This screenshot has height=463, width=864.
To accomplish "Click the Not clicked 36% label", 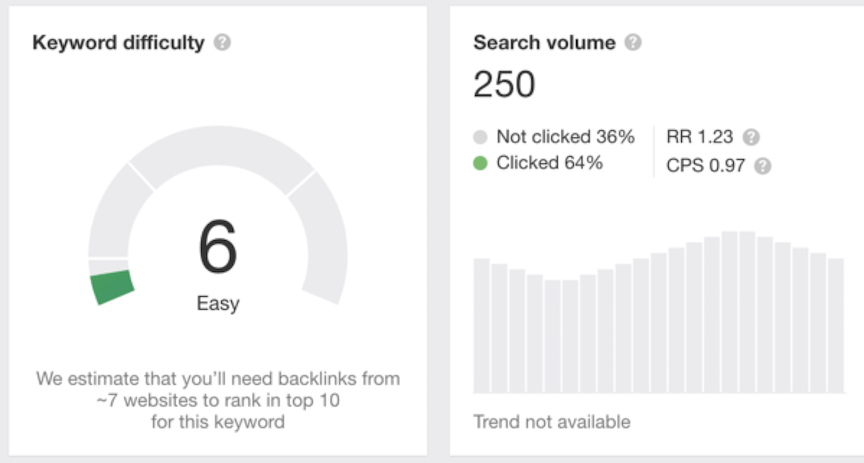I will point(565,137).
